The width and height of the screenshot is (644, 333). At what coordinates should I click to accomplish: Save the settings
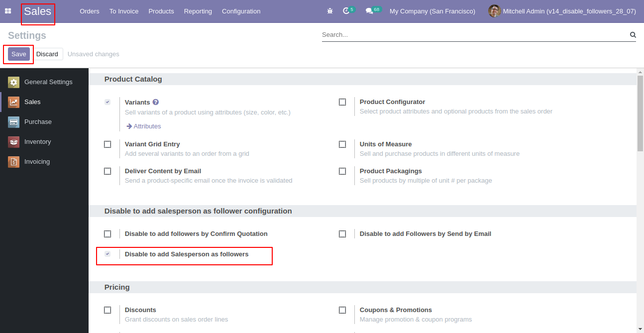19,54
